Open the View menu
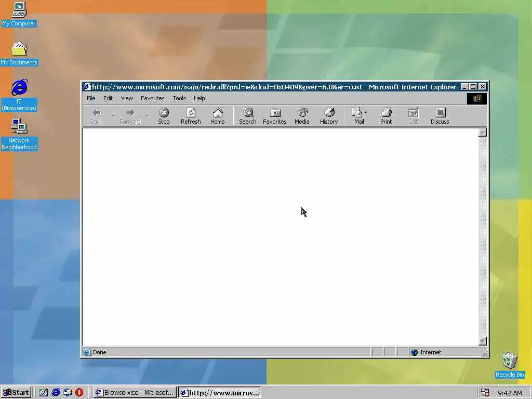 (x=127, y=98)
